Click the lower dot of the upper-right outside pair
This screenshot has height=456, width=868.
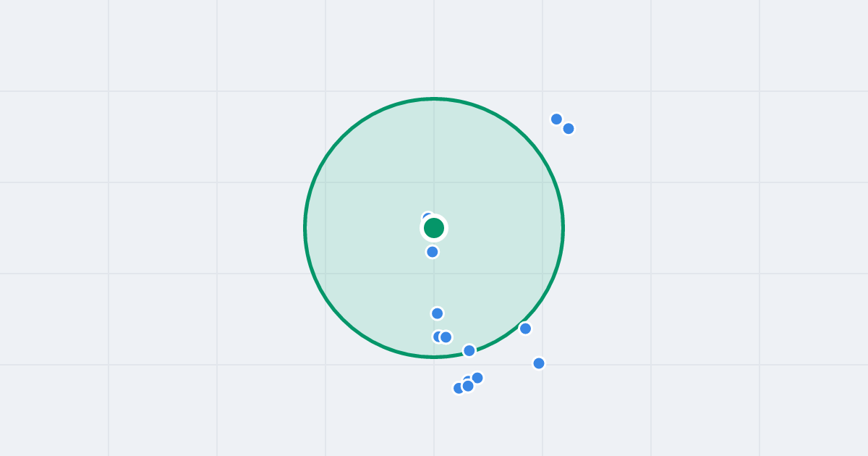click(x=569, y=129)
